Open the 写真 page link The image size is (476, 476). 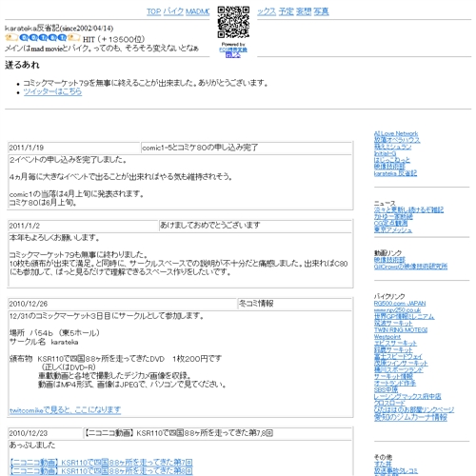pyautogui.click(x=321, y=11)
